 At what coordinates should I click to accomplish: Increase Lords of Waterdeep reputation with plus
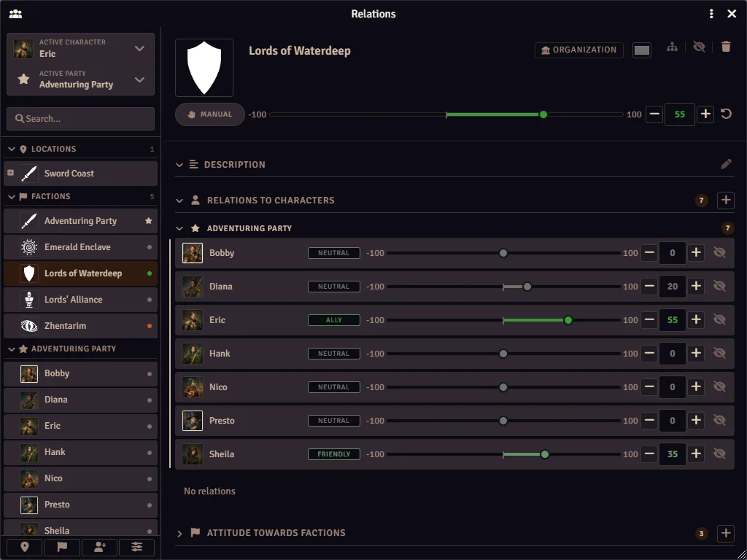tap(705, 114)
